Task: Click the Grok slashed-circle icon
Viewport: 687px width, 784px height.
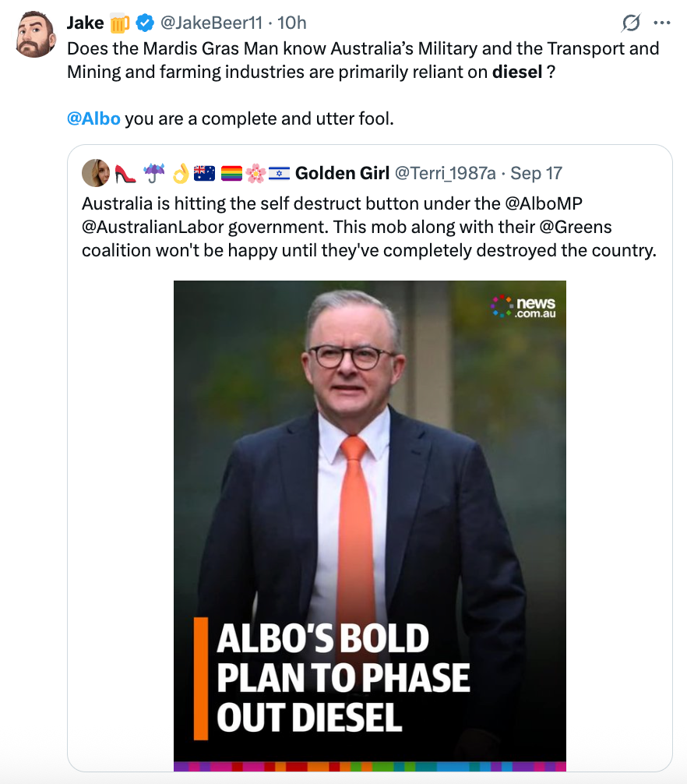Action: [631, 23]
